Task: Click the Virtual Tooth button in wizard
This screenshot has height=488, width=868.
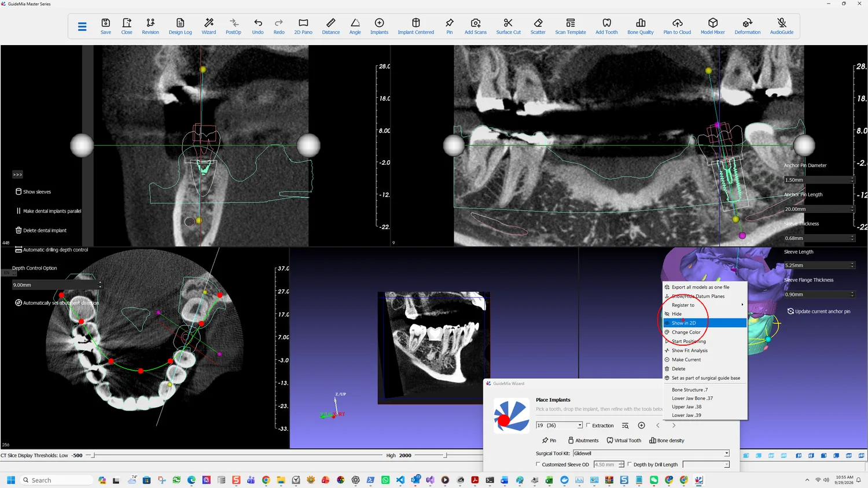Action: click(x=624, y=441)
